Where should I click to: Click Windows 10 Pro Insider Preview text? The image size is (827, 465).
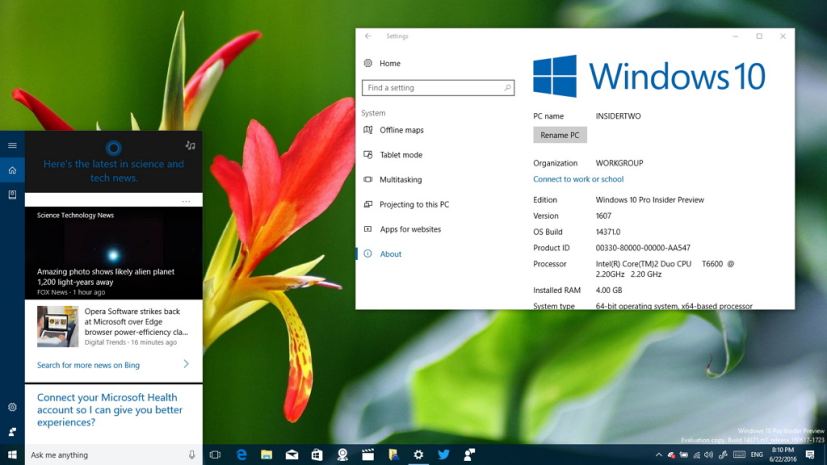(x=650, y=200)
